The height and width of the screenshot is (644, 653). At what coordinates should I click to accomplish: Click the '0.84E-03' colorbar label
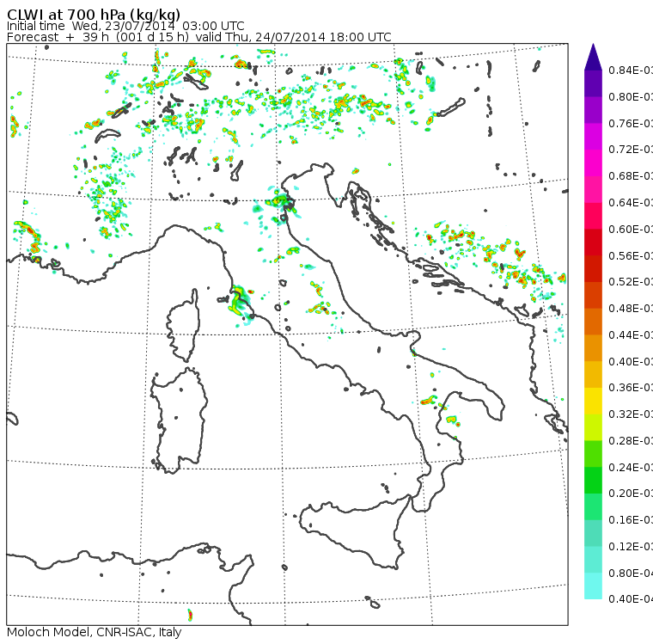pyautogui.click(x=631, y=70)
